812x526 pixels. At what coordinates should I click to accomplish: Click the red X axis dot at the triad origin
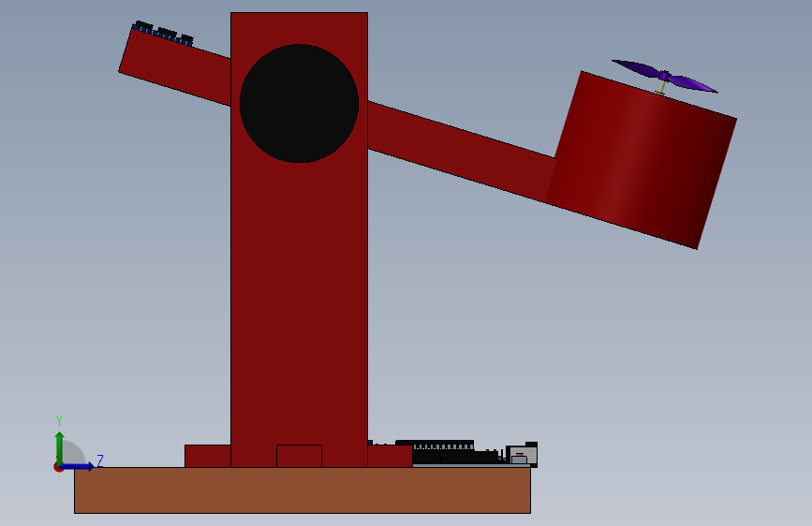pos(57,467)
